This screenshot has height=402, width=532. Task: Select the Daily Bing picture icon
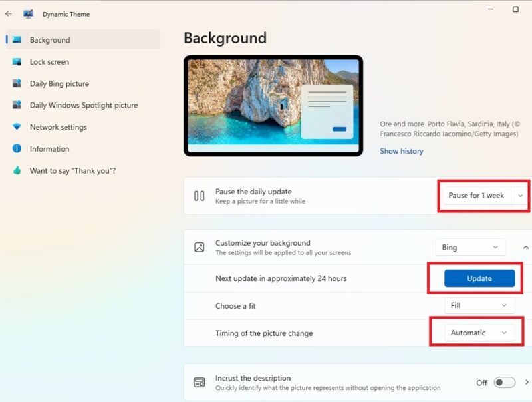coord(16,83)
